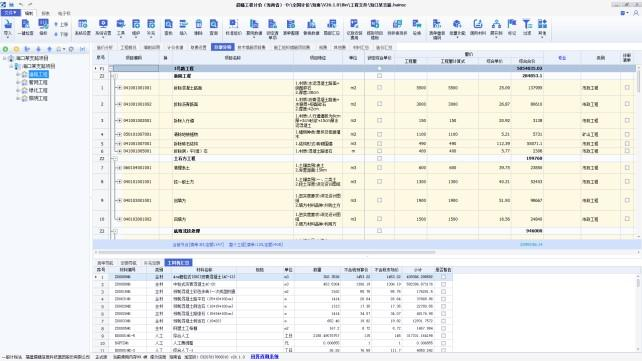
Task: Click the 运输 transport icon
Action: click(417, 27)
